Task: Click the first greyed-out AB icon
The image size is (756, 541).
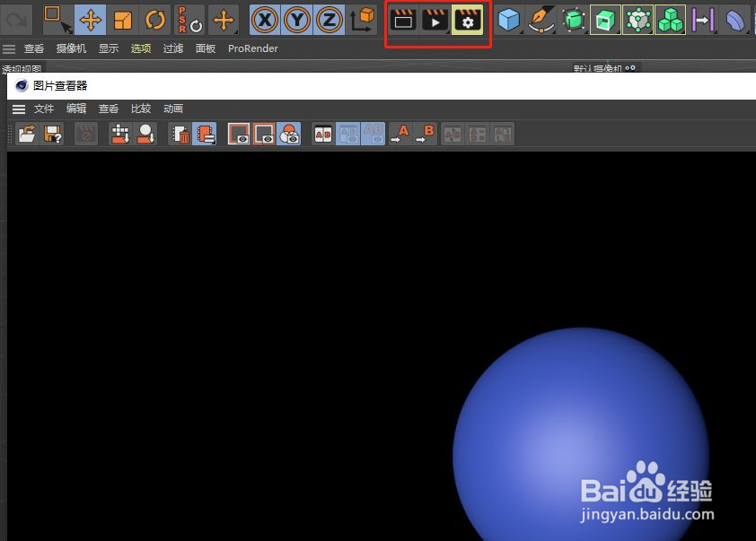Action: pyautogui.click(x=453, y=134)
